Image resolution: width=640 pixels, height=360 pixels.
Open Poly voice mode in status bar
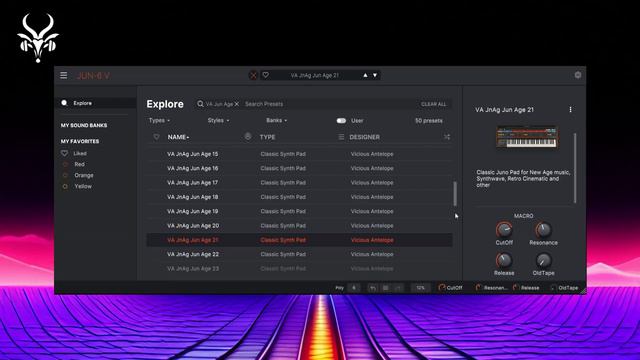[x=340, y=288]
